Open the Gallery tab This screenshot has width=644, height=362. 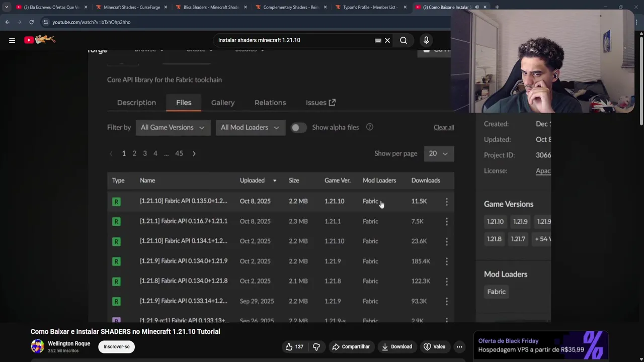[223, 103]
